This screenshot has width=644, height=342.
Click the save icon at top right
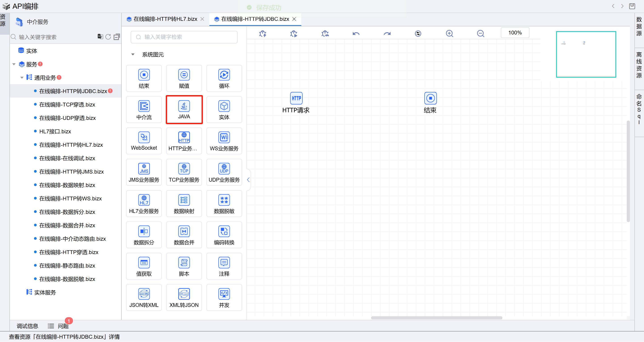[632, 6]
